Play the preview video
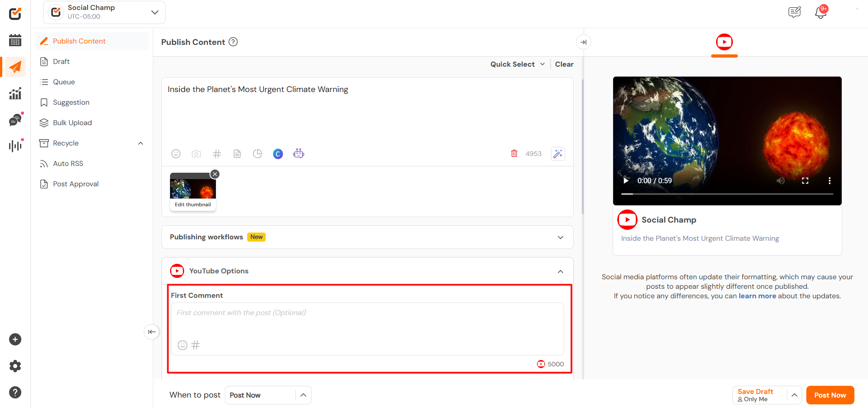 pyautogui.click(x=626, y=180)
